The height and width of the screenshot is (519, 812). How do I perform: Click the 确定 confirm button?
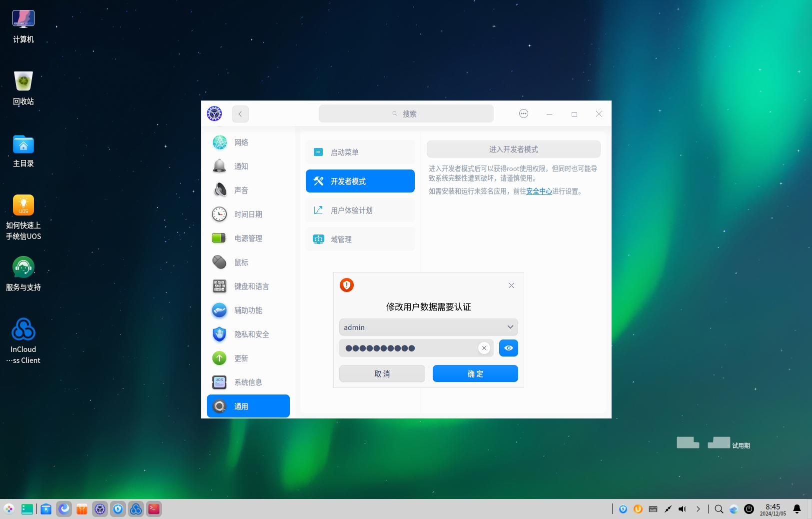[x=475, y=373]
